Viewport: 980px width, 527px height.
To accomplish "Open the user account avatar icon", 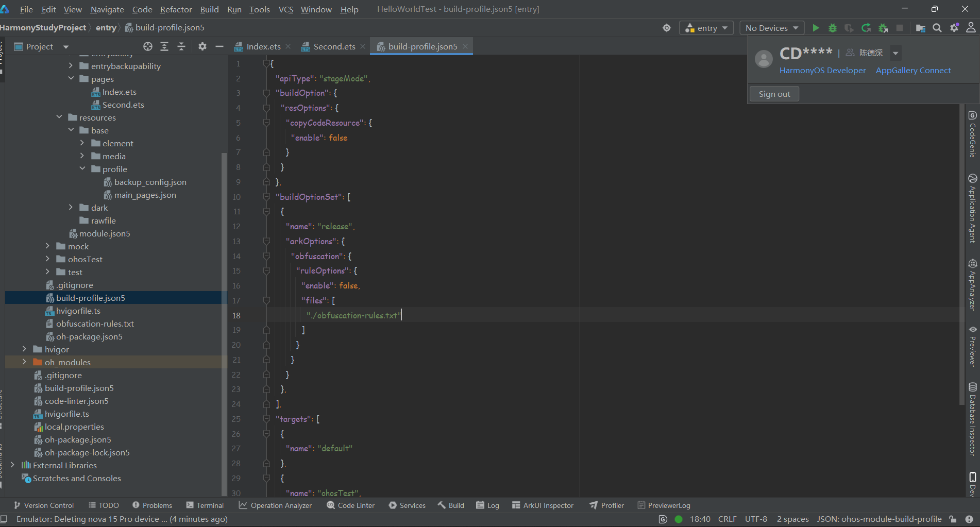I will (x=971, y=28).
